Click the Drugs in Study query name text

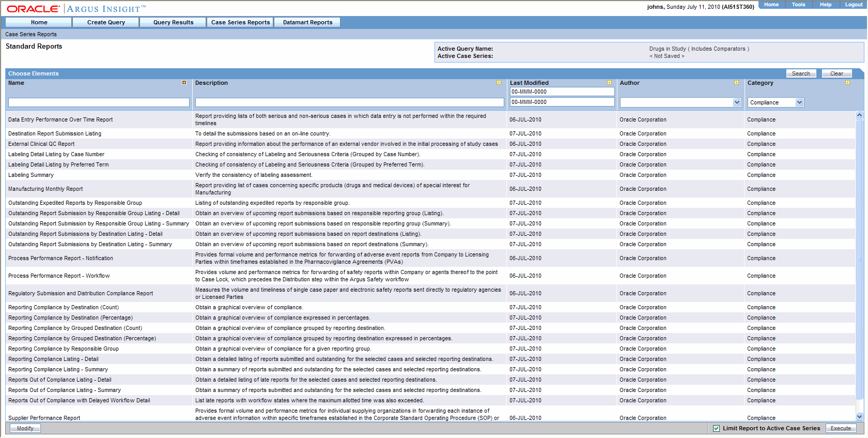699,49
